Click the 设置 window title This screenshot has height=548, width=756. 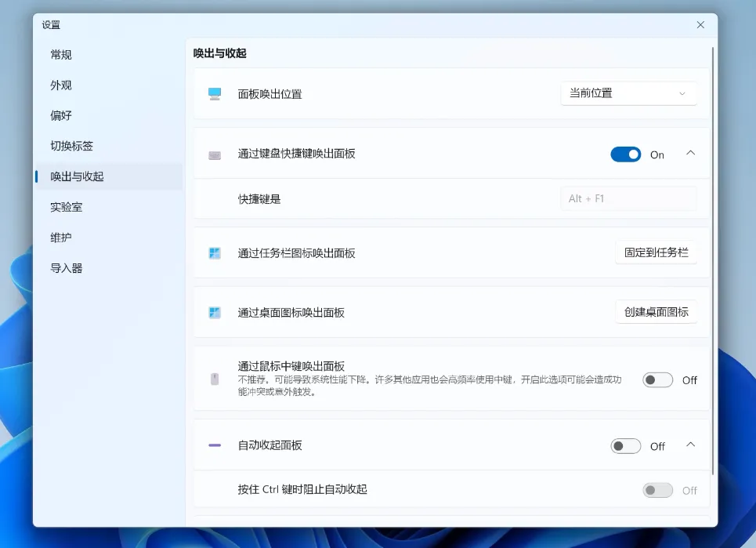tap(51, 25)
